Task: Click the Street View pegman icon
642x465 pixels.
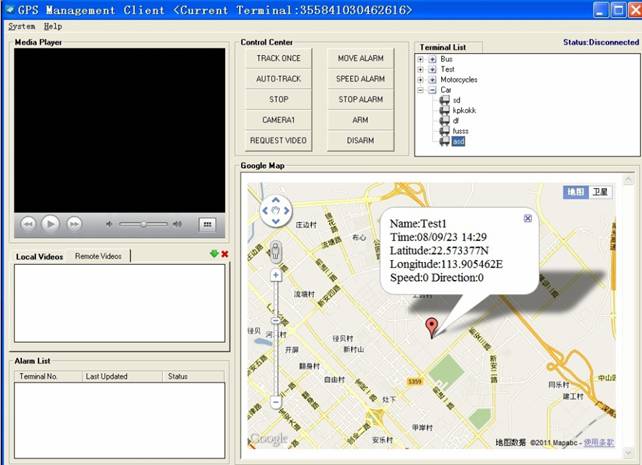Action: pyautogui.click(x=276, y=251)
